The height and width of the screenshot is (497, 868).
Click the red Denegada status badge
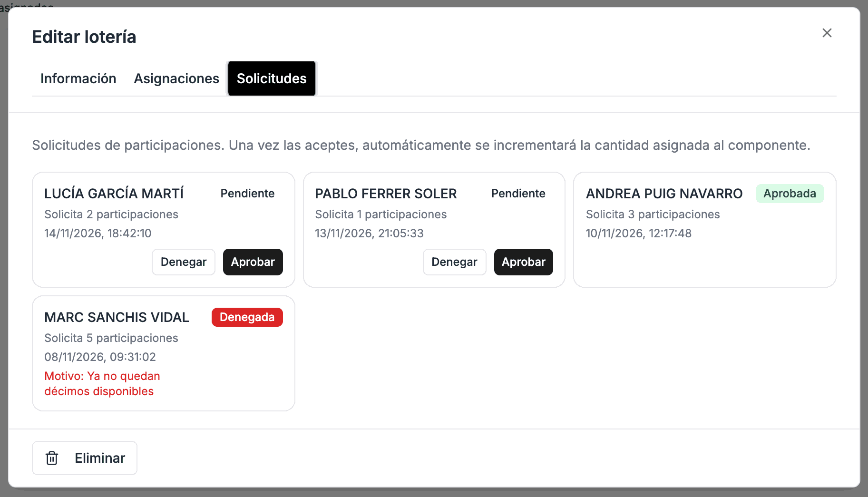[247, 317]
